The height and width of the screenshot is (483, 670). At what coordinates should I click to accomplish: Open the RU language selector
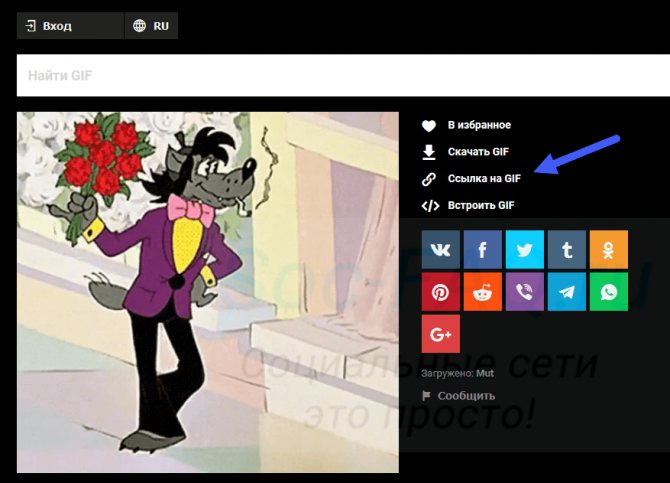tap(151, 26)
